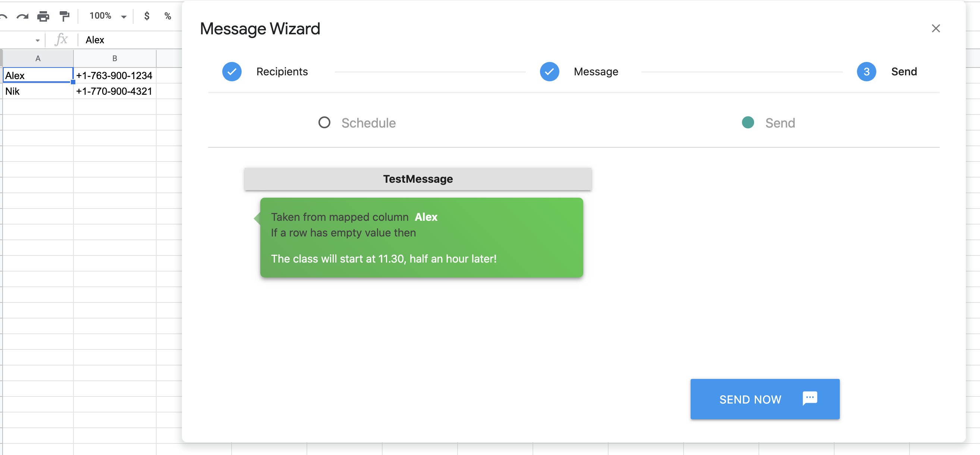Select the Schedule radio button
Viewport: 980px width, 455px height.
coord(324,122)
